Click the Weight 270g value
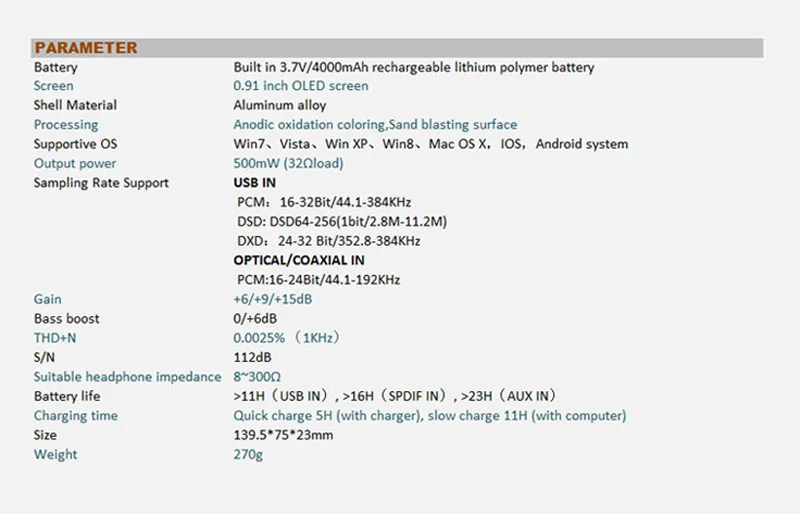Viewport: 800px width, 514px height. (248, 454)
